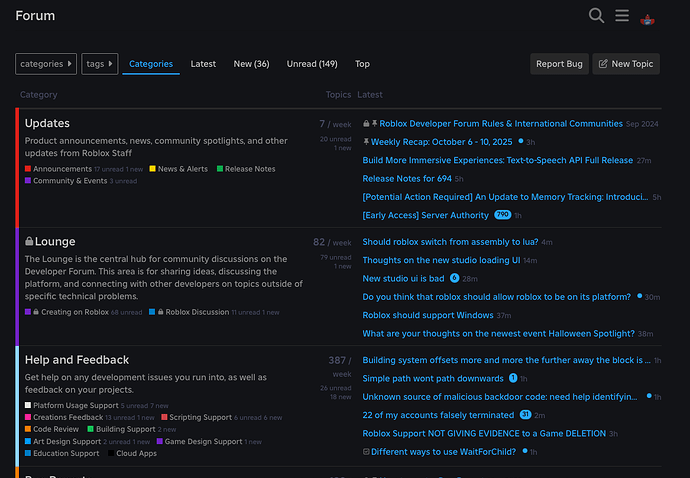The image size is (690, 478).
Task: Click the 6 badge on New studio ui is bad
Action: [x=455, y=278]
